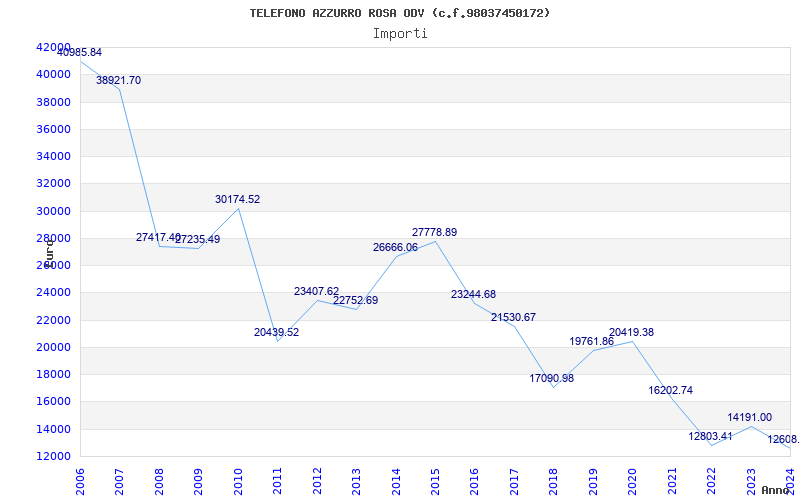Click the 2009 year axis label
Screen dimensions: 800x500
198,482
